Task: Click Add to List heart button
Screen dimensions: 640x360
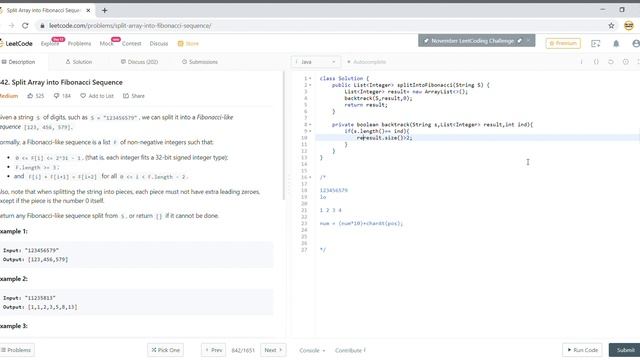Action: coord(97,96)
